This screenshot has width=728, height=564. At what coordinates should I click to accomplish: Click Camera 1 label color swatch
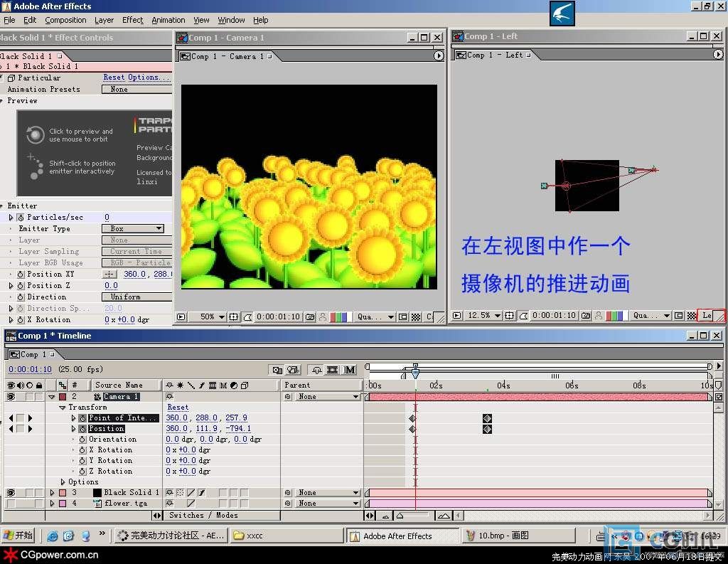pos(63,397)
